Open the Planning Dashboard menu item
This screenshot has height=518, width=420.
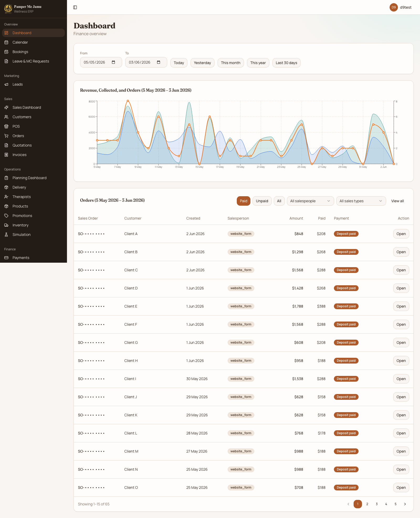(33, 178)
